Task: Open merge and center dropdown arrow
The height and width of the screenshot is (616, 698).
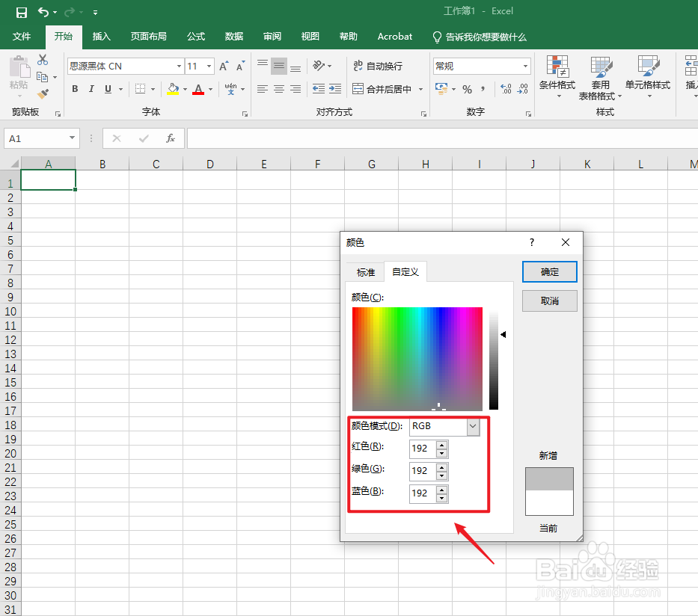Action: tap(420, 90)
